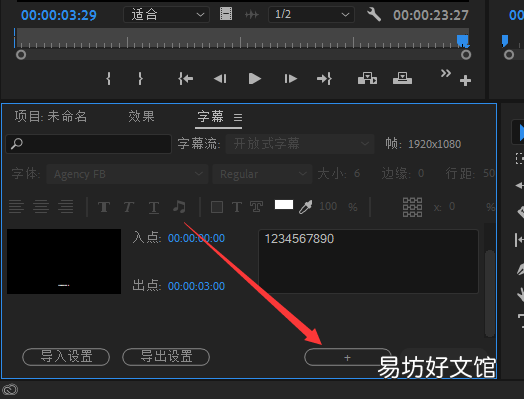
Task: Click the caption search field
Action: point(89,144)
